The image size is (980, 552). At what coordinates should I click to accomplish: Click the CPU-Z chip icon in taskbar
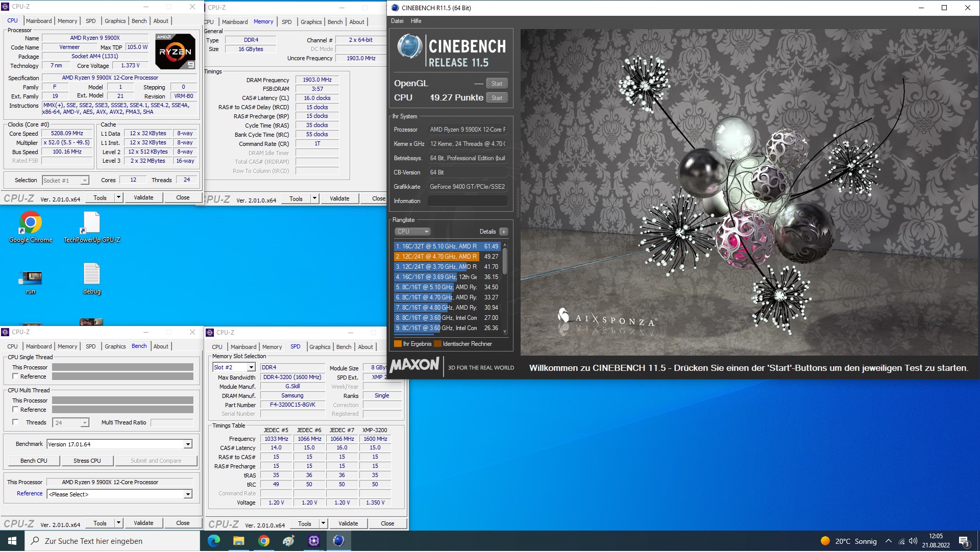(313, 541)
